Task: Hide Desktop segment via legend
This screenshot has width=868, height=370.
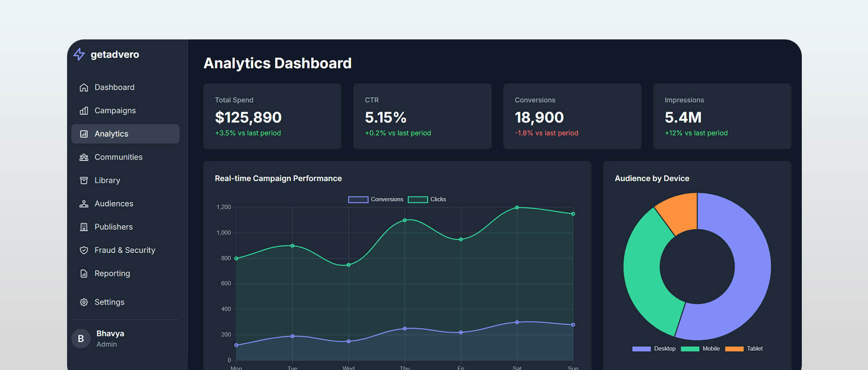Action: click(x=654, y=349)
